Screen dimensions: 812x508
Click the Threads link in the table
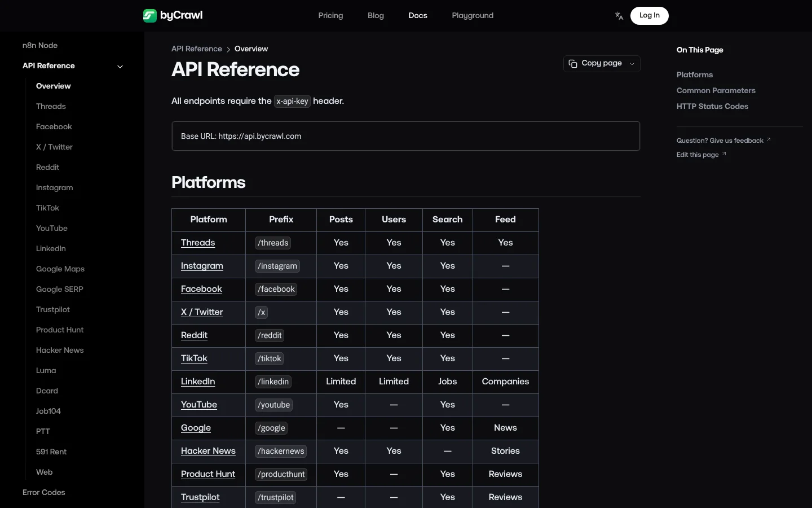(x=198, y=243)
